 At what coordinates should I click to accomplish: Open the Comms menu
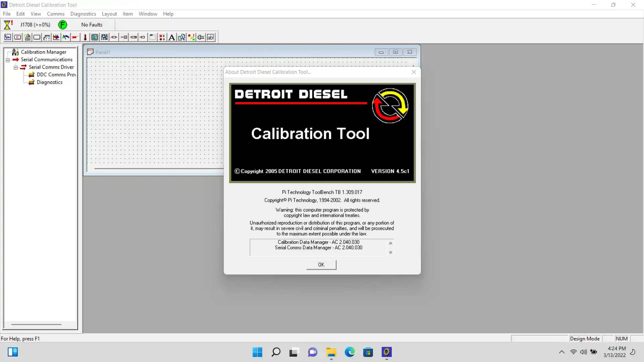click(x=56, y=14)
